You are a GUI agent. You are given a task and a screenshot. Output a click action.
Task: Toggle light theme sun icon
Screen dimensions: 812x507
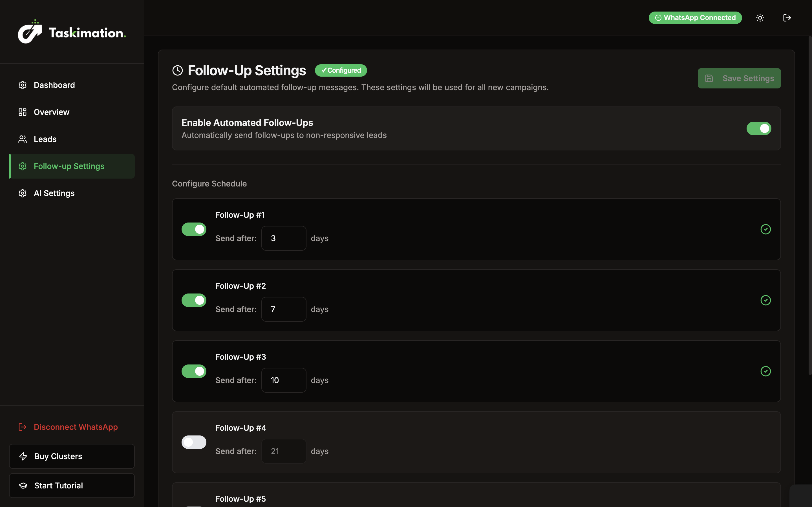tap(760, 18)
